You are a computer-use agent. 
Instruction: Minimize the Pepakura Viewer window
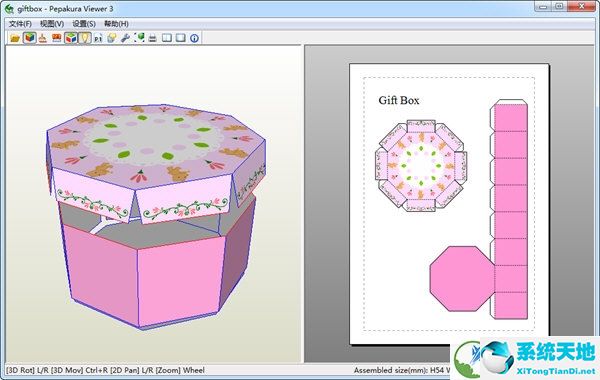pyautogui.click(x=543, y=7)
